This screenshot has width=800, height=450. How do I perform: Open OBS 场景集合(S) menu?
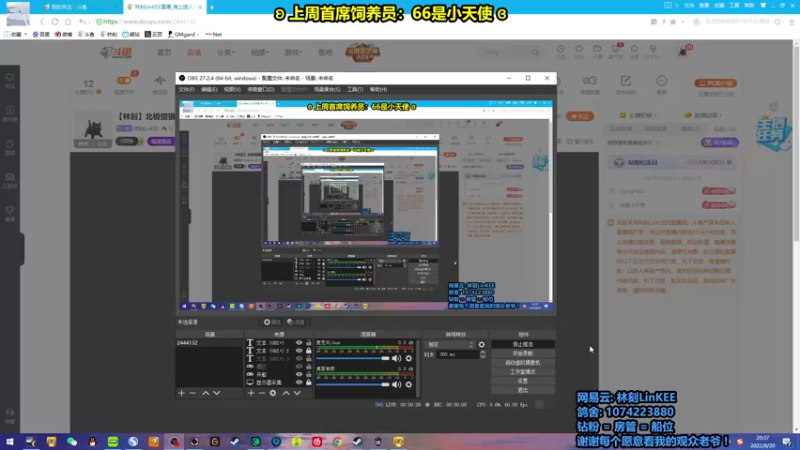click(327, 90)
